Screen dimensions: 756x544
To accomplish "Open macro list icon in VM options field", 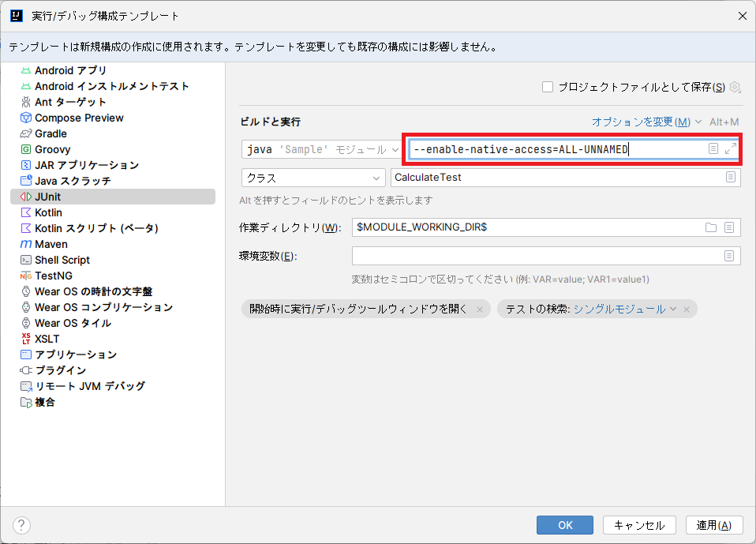I will tap(713, 148).
